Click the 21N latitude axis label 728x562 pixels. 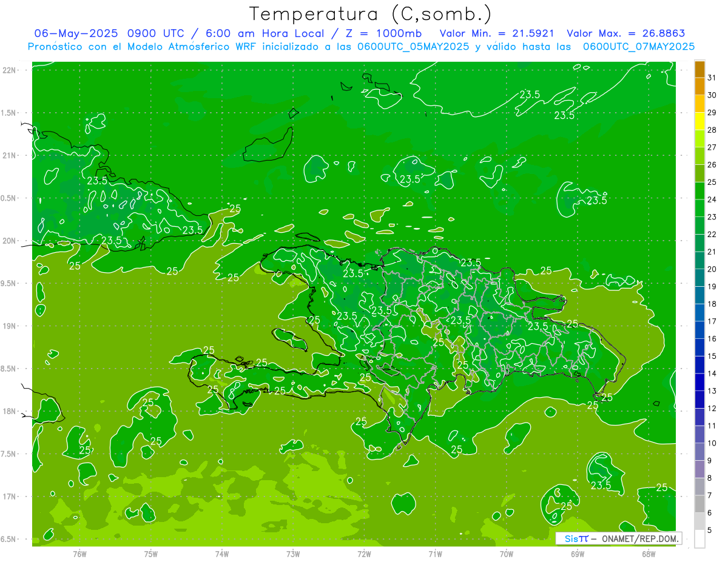pos(10,156)
